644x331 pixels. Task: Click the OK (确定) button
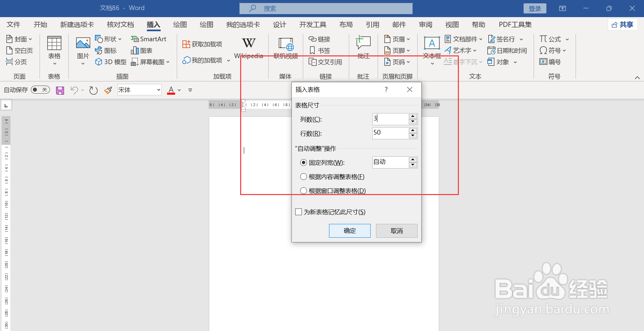pyautogui.click(x=350, y=231)
